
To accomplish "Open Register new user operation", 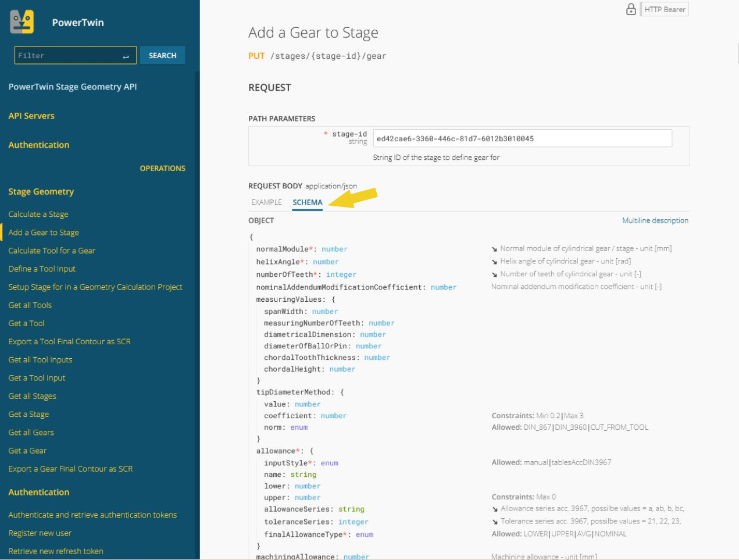I will tap(40, 533).
